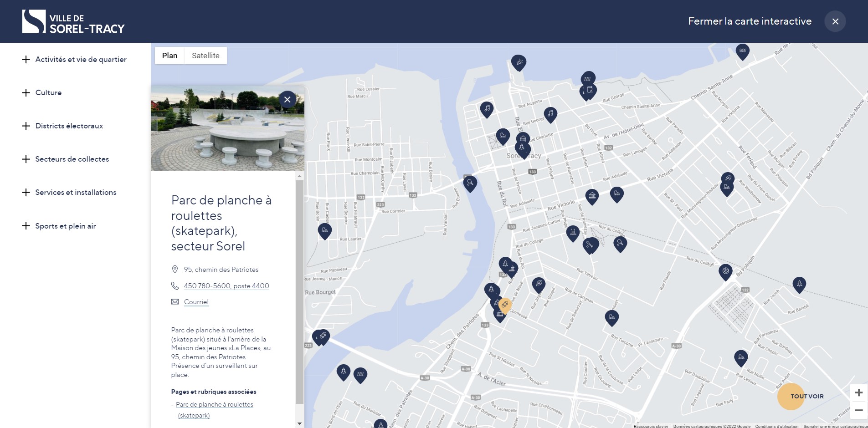Open the Courriel link

[x=196, y=302]
